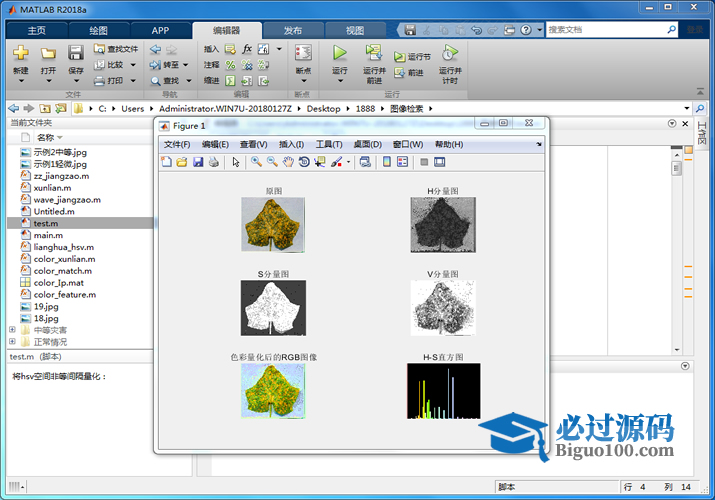715x500 pixels.
Task: Activate the Pan hand tool in Figure
Action: coord(288,162)
